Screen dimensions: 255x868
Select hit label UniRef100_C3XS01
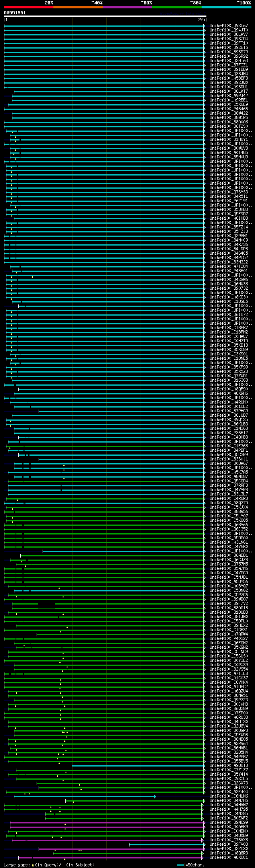(x=229, y=354)
